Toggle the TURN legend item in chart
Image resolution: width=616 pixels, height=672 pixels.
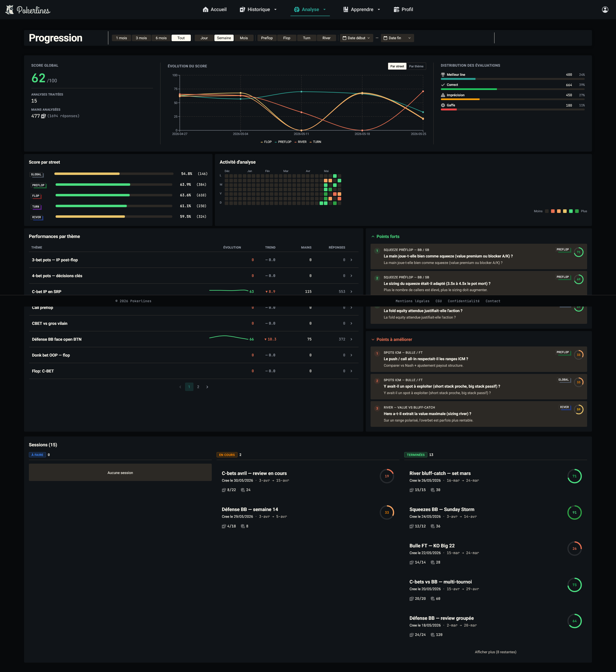[315, 142]
